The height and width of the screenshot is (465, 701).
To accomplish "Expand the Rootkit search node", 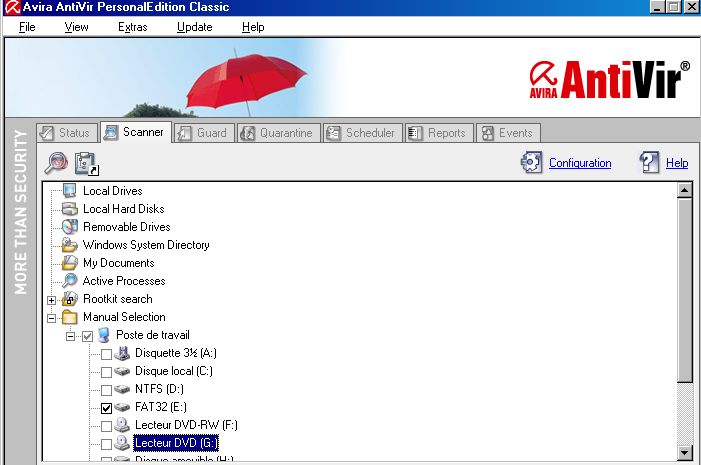I will [x=51, y=300].
